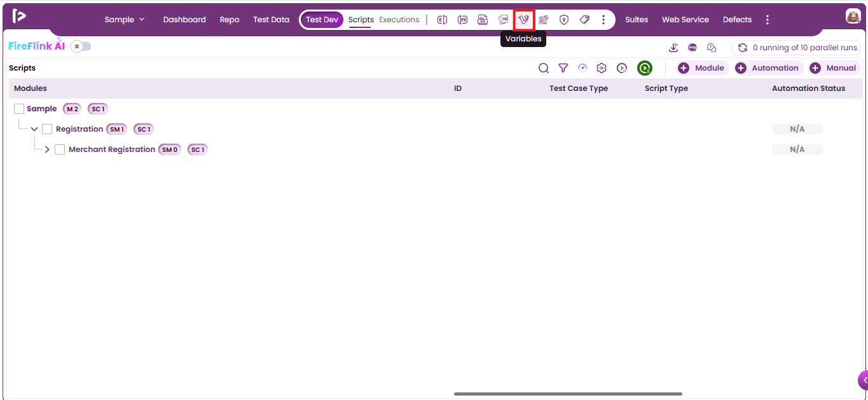This screenshot has height=400, width=868.
Task: Click the N/A status for Merchant Registration
Action: pos(797,149)
